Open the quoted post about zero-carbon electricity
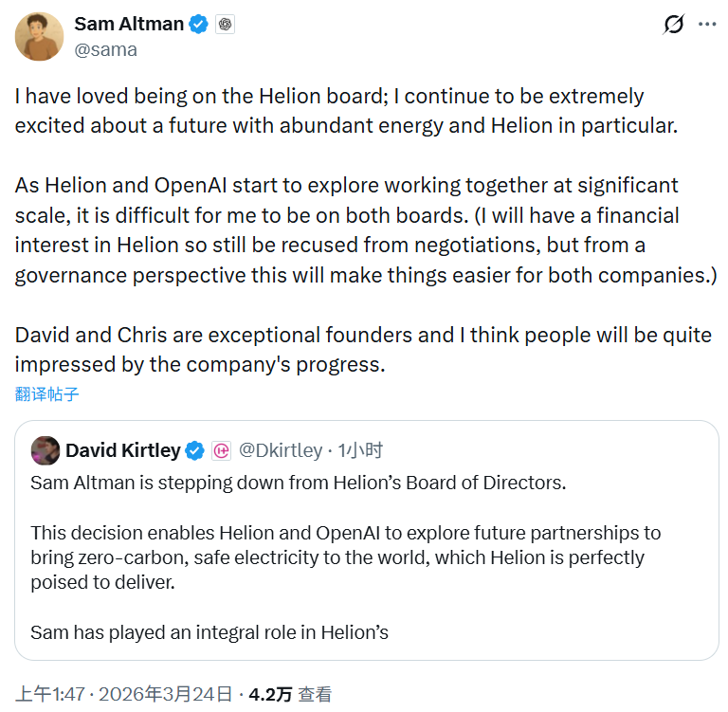This screenshot has height=712, width=728. 346,545
